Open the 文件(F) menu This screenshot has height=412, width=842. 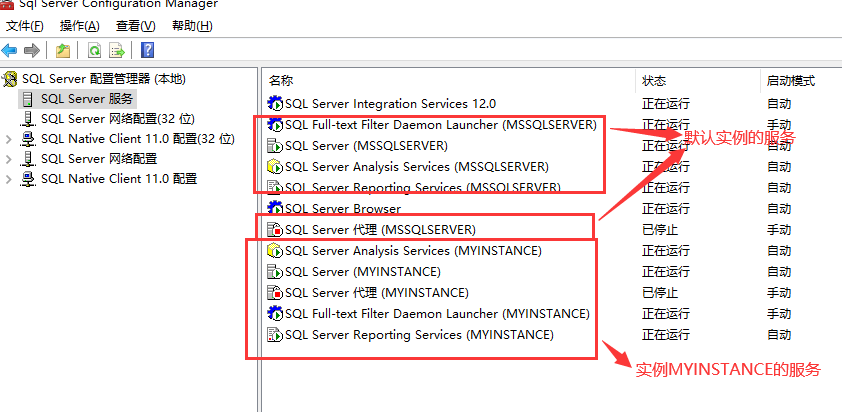pos(25,26)
